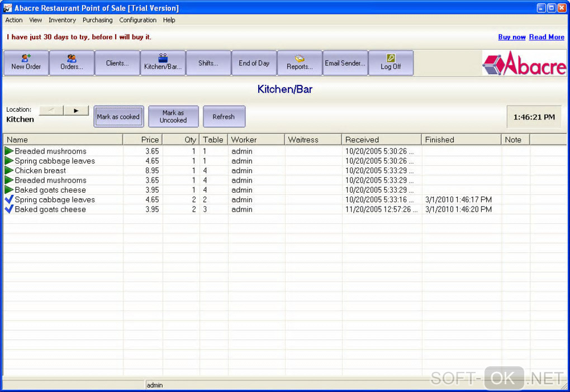Click the admin status bar entry
Viewport: 570px width, 392px height.
tap(154, 385)
